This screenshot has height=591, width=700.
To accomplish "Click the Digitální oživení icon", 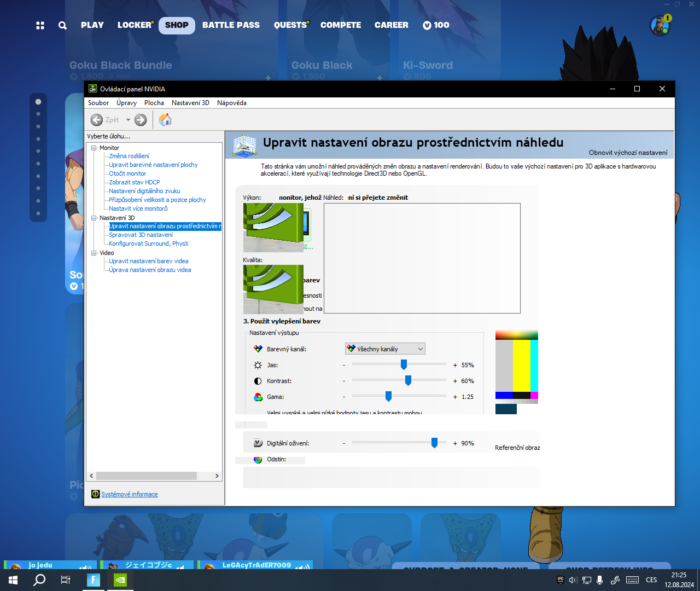I will (x=258, y=443).
